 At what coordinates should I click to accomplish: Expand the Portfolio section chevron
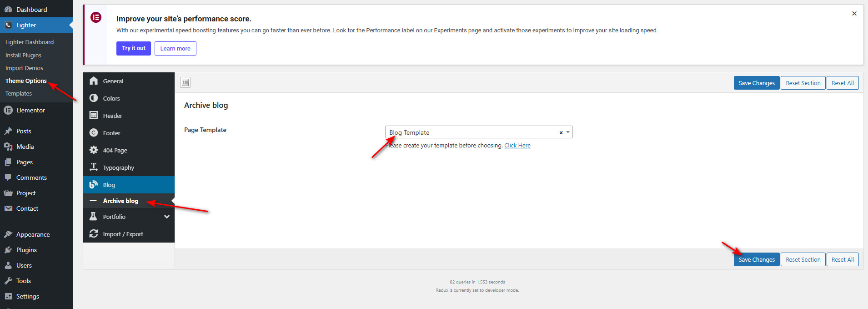[167, 217]
